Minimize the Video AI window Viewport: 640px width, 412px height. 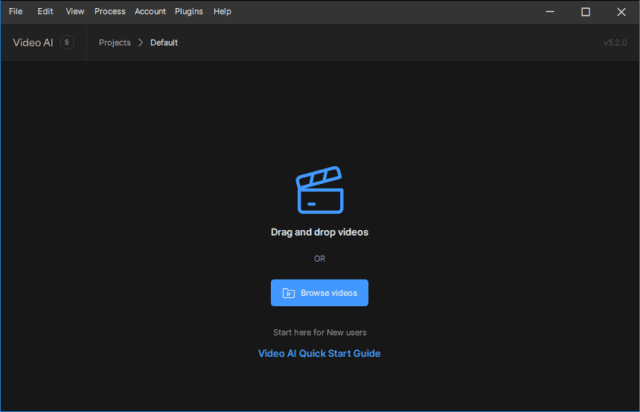pos(550,11)
